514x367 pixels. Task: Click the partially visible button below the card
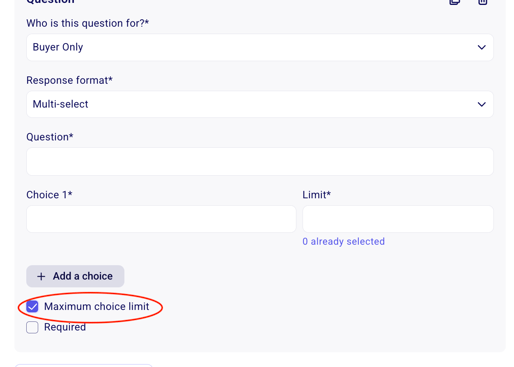pos(83,366)
